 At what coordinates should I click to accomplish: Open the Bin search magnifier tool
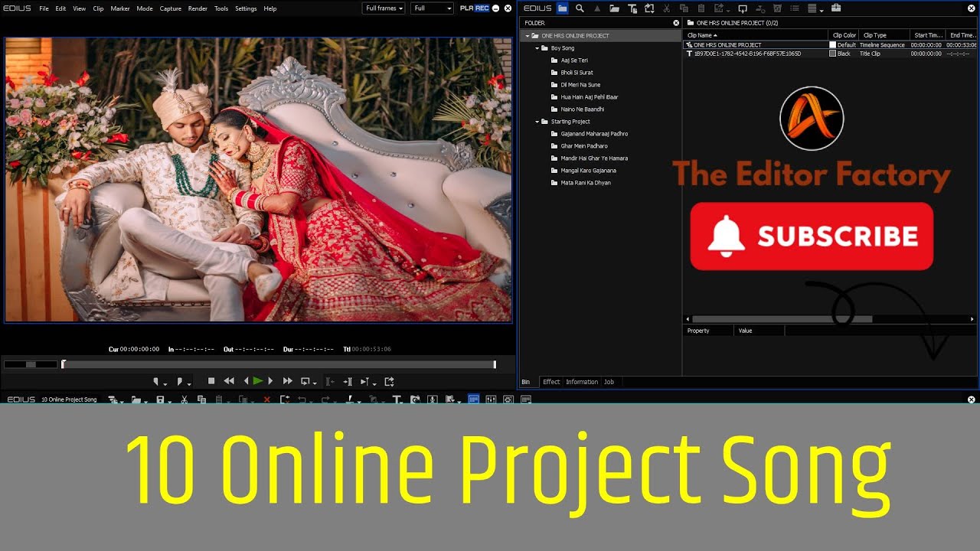pos(580,8)
